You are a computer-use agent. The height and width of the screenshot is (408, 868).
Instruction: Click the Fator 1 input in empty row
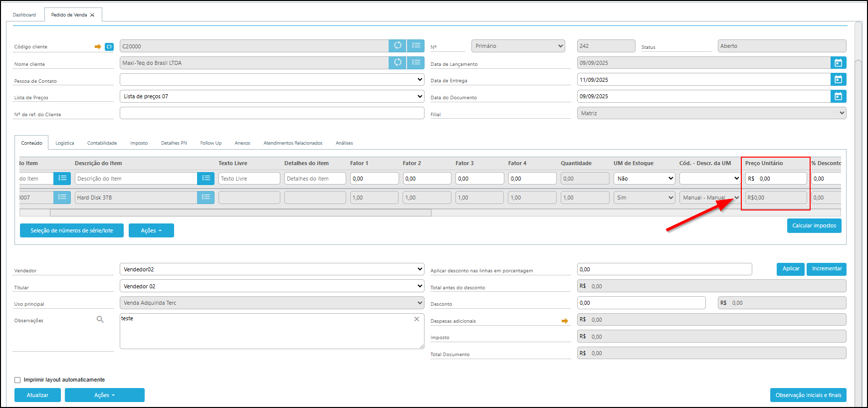(375, 179)
